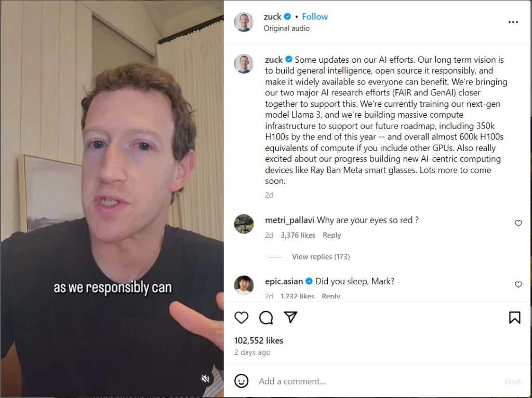Open the Original audio link
Screen dimensions: 532x398
click(x=286, y=29)
